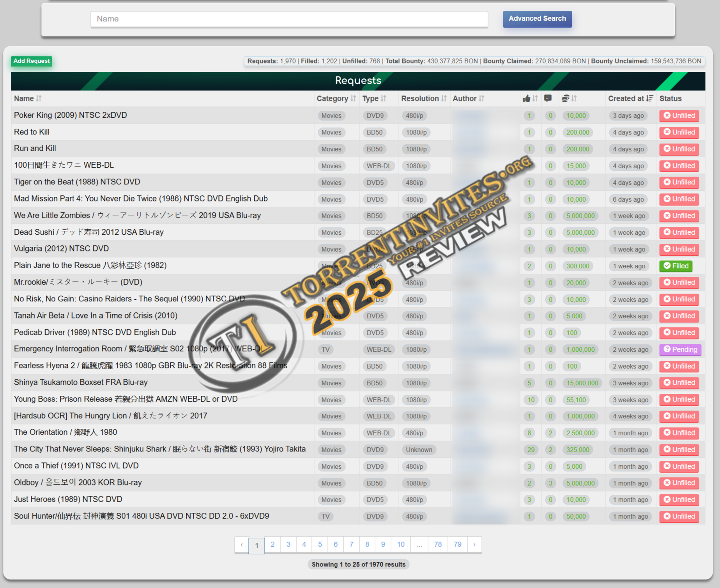Viewport: 720px width, 588px height.
Task: Sort by Name column arrows
Action: coord(39,99)
